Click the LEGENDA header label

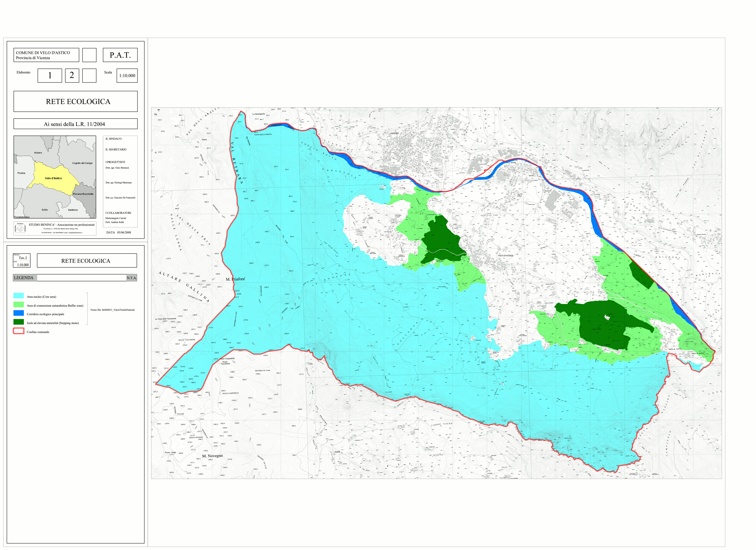pos(24,278)
